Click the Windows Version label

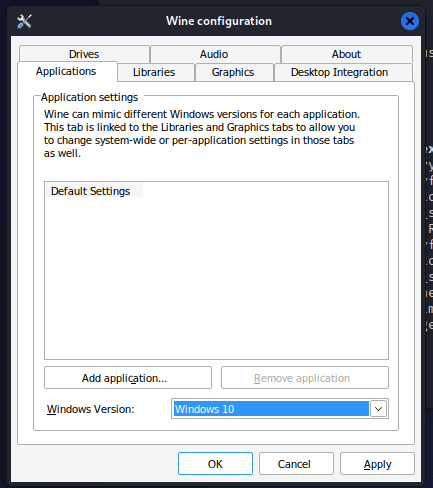pos(91,409)
